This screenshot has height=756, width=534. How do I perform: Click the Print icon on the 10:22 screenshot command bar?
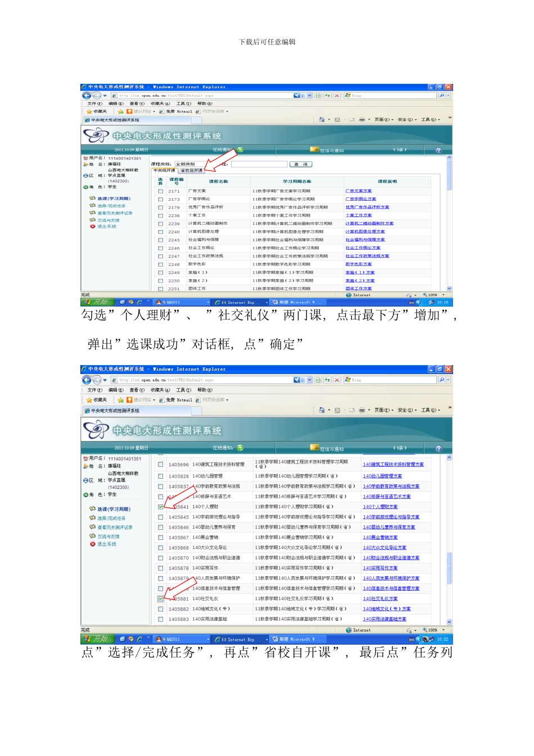point(362,410)
